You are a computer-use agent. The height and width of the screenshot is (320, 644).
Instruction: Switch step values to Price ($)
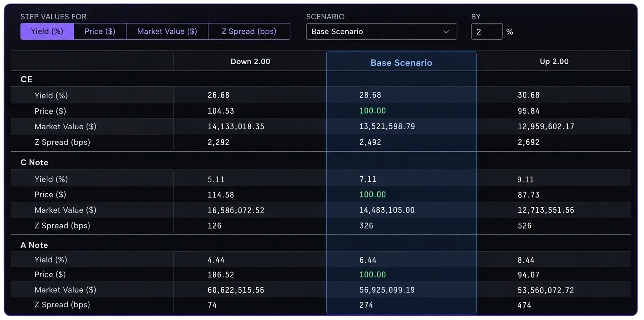tap(100, 32)
